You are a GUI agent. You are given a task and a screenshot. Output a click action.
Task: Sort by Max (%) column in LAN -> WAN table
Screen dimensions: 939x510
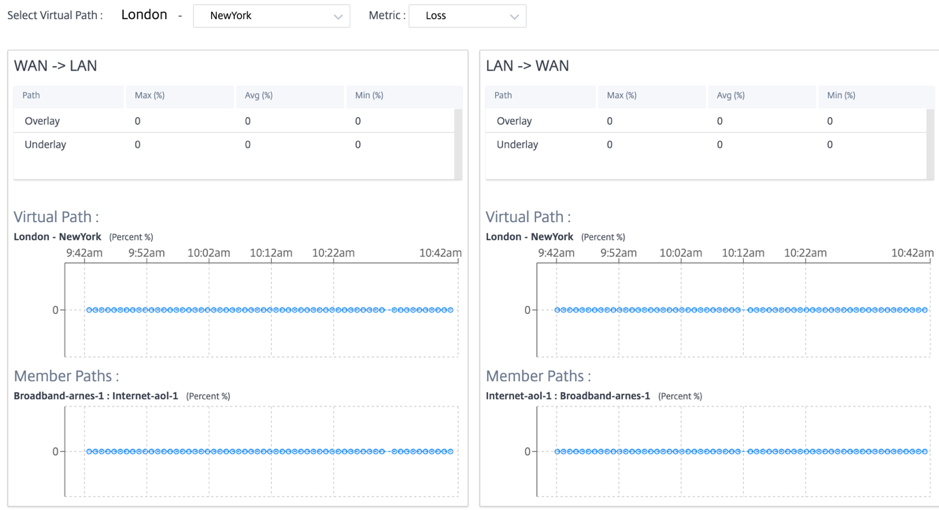point(652,96)
